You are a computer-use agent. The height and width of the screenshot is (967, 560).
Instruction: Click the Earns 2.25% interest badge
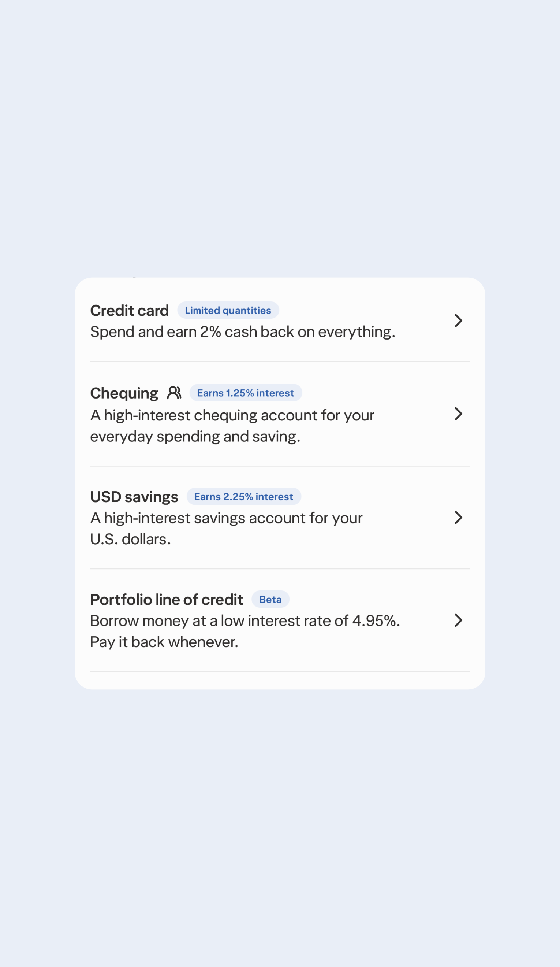[x=243, y=496]
